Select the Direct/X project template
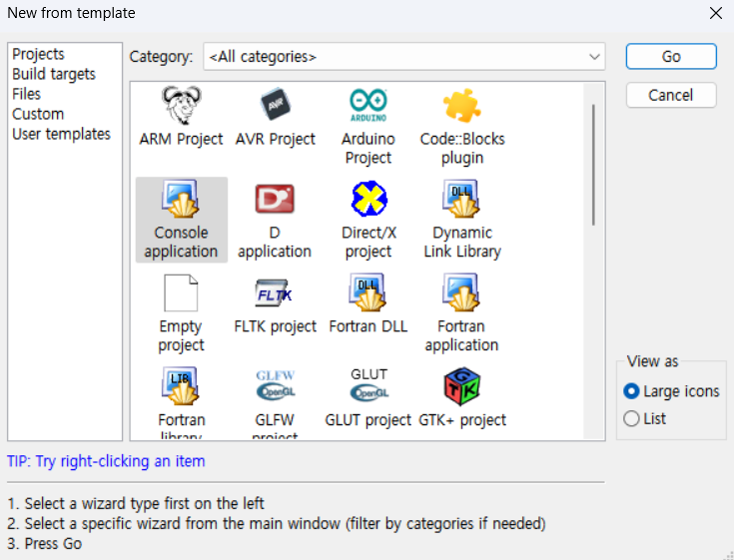The height and width of the screenshot is (560, 734). point(368,220)
